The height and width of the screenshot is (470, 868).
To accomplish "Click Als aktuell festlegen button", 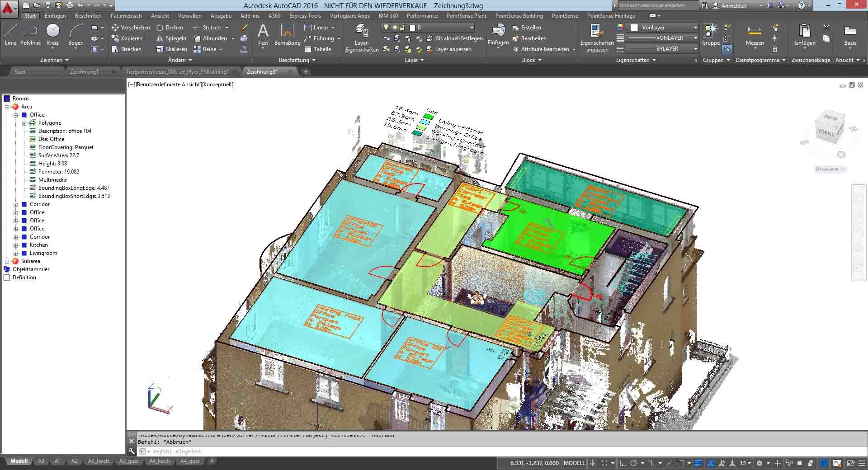I will (x=454, y=38).
